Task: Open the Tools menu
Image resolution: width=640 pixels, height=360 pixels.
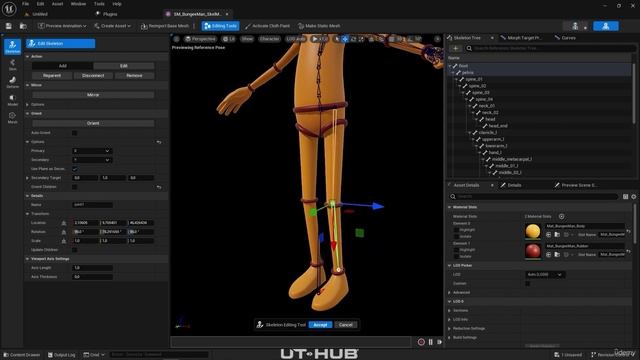Action: [x=99, y=4]
